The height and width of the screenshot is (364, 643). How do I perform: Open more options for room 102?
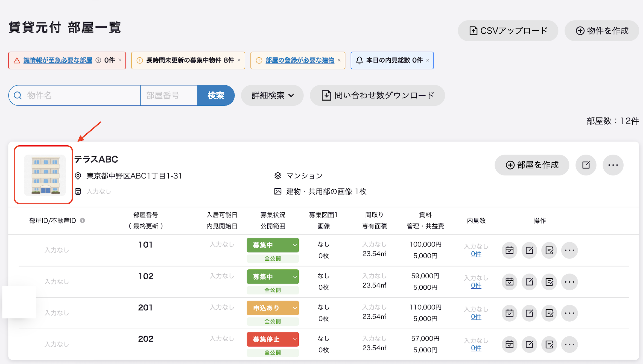tap(569, 282)
